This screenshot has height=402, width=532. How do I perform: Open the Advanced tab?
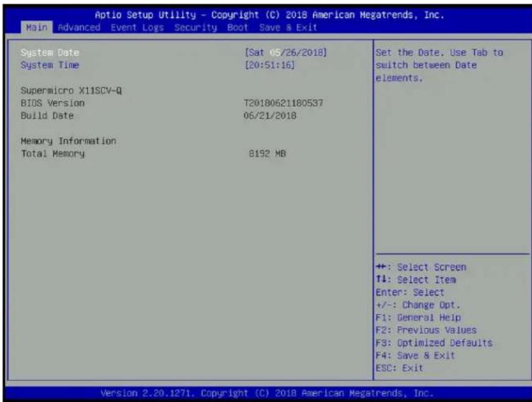click(x=79, y=27)
